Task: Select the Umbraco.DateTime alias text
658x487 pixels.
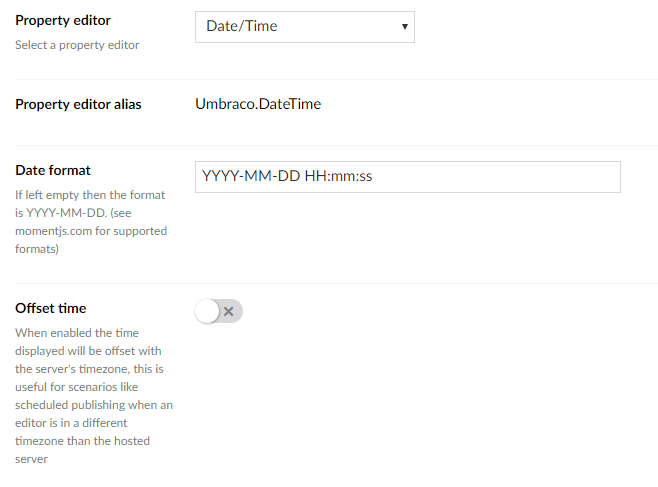Action: click(258, 104)
